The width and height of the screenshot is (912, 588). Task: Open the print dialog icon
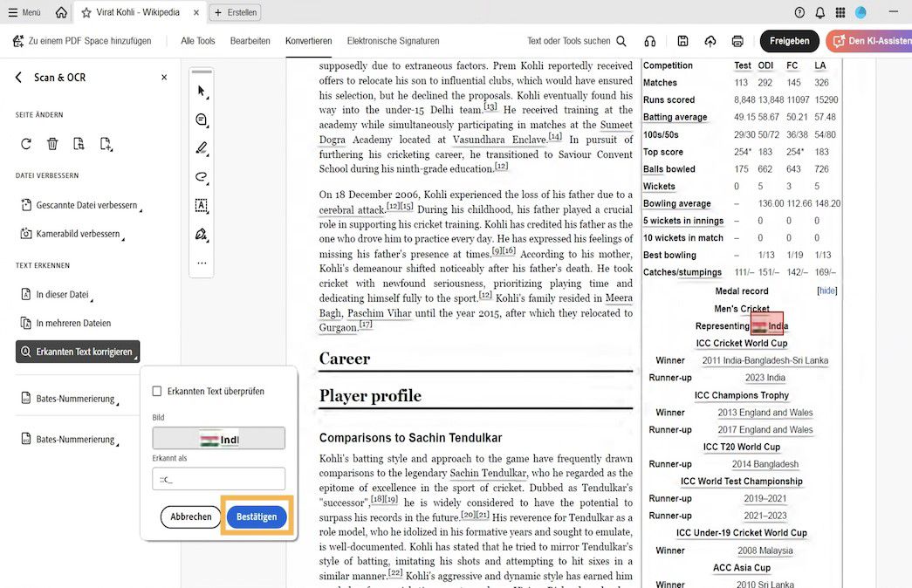tap(737, 40)
